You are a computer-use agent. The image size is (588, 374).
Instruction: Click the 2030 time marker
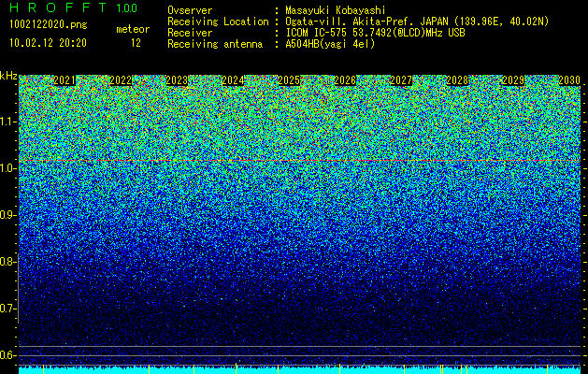[x=569, y=80]
